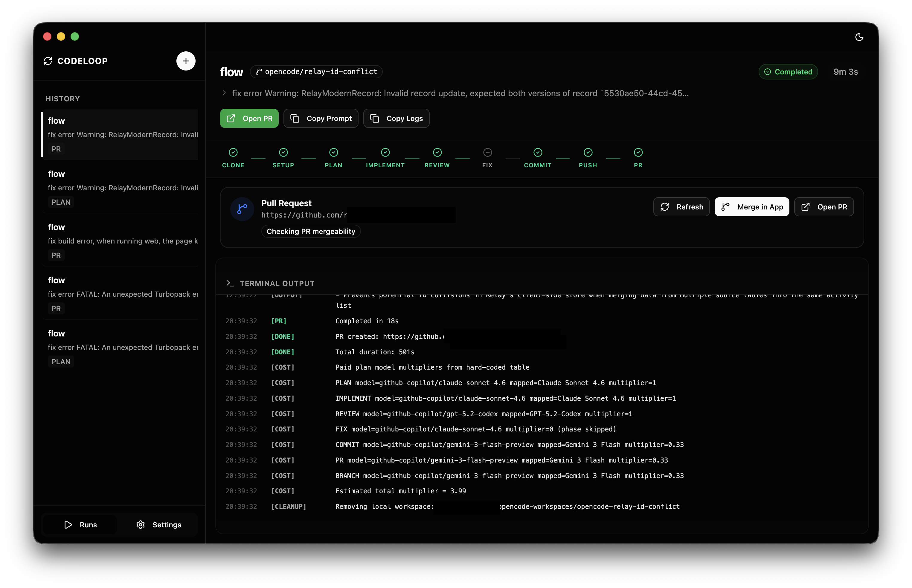
Task: Click the Completed status badge
Action: tap(788, 72)
